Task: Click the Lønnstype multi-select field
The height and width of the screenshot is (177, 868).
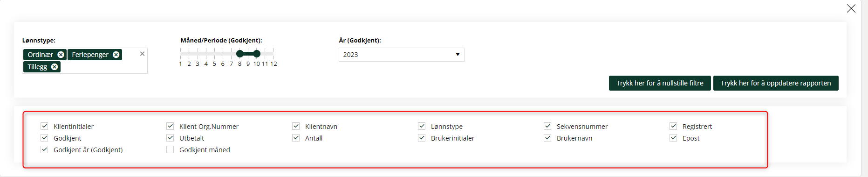Action: 85,61
